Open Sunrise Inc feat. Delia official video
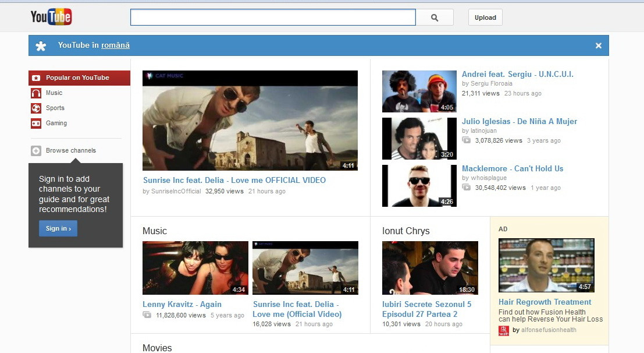Screen dimensions: 644x353 [x=234, y=180]
